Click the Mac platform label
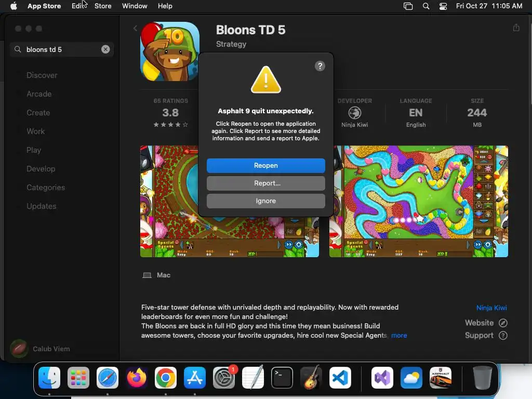The image size is (532, 399). 164,275
